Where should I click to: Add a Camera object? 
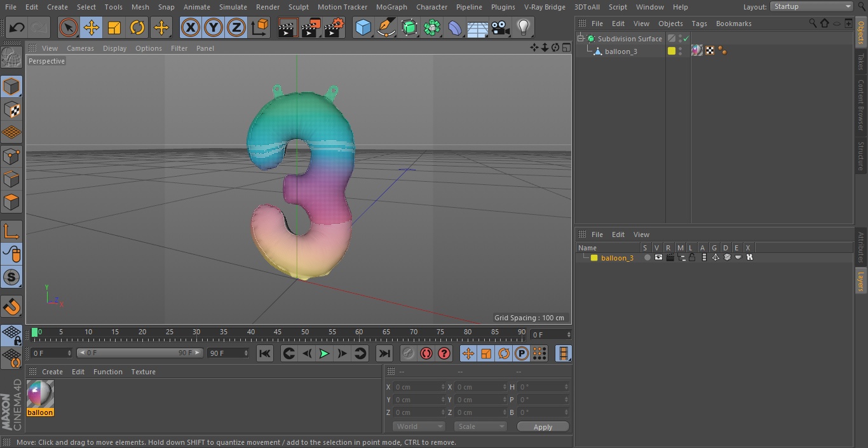501,27
